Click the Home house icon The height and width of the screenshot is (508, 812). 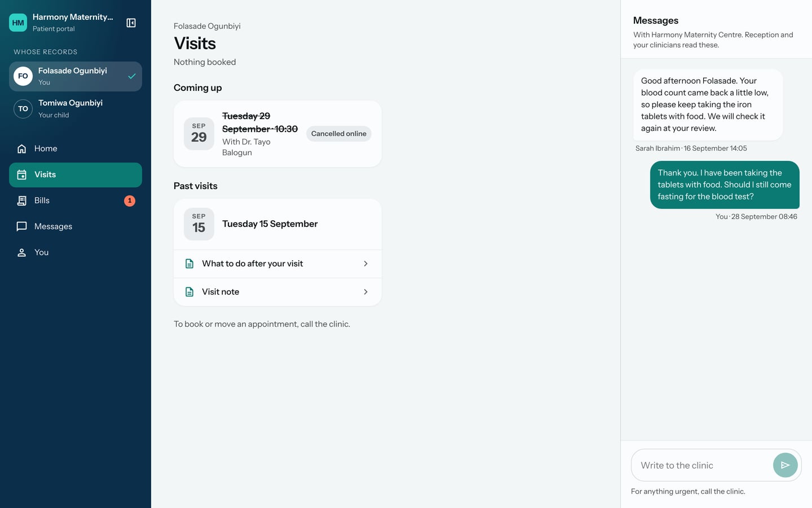(21, 148)
